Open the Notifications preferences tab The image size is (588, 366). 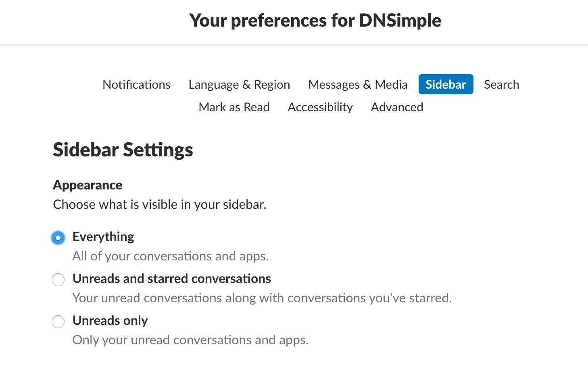tap(136, 85)
